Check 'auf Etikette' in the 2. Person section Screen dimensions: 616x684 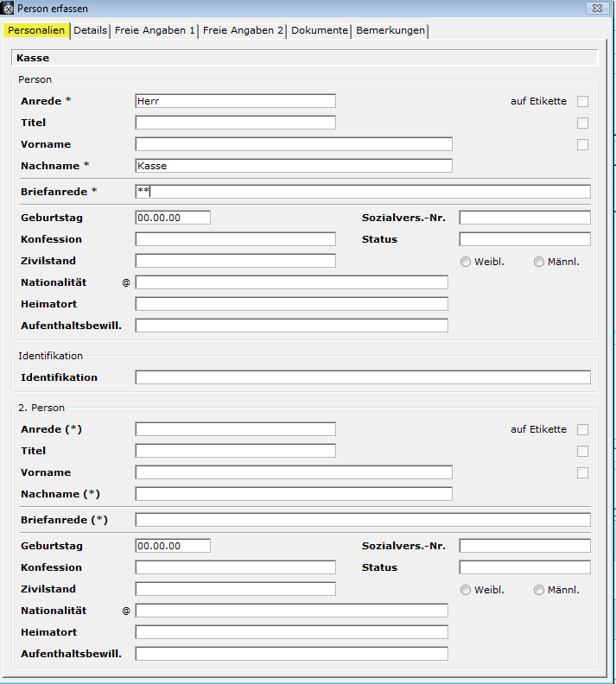(x=583, y=430)
